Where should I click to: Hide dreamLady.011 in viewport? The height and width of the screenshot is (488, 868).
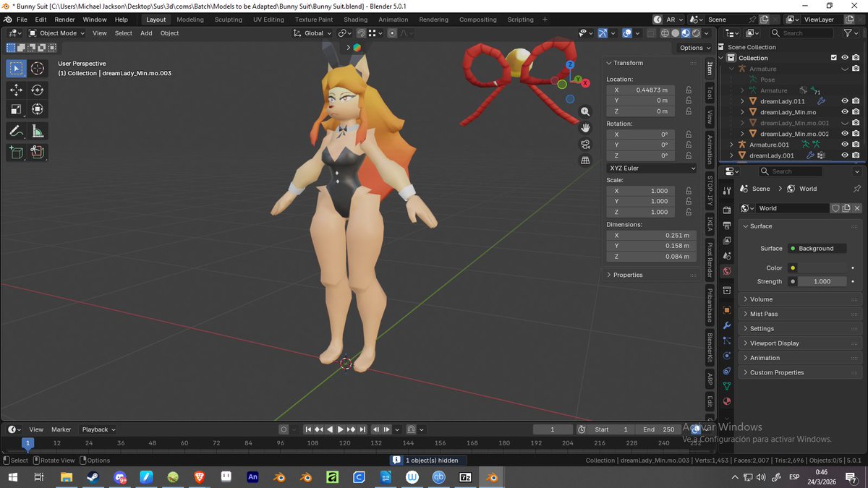pyautogui.click(x=845, y=101)
